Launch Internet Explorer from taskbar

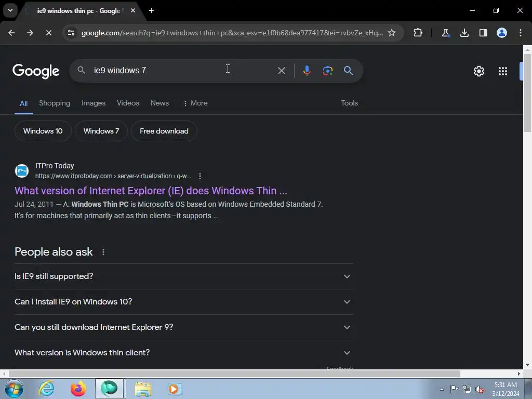tap(46, 389)
